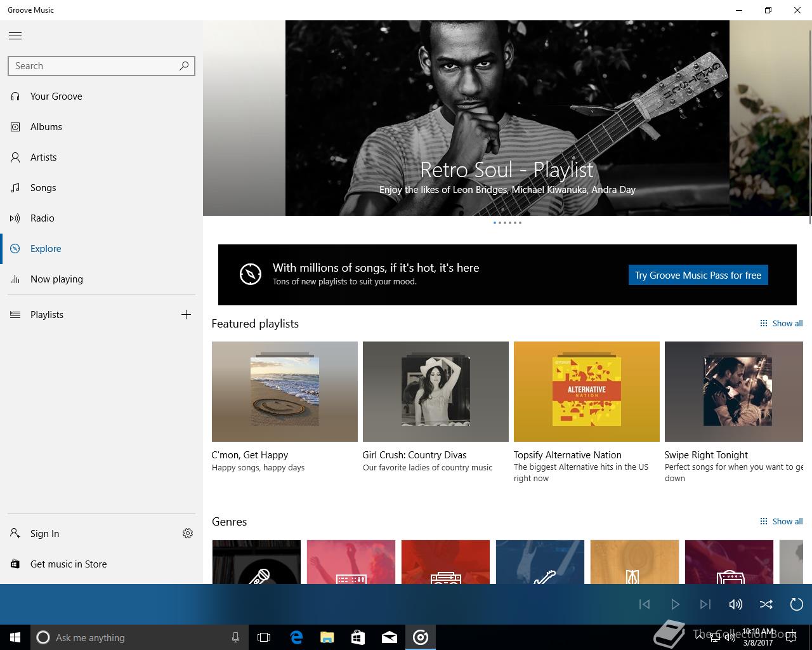Select Explore in the sidebar
The width and height of the screenshot is (812, 650).
coord(101,249)
